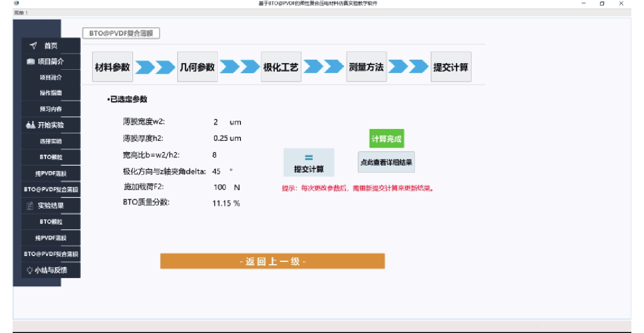
Task: Go to the 材料参数 step
Action: pyautogui.click(x=113, y=67)
